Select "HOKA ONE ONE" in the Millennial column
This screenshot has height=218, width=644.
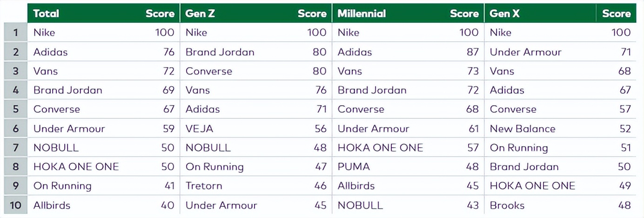[x=380, y=148]
